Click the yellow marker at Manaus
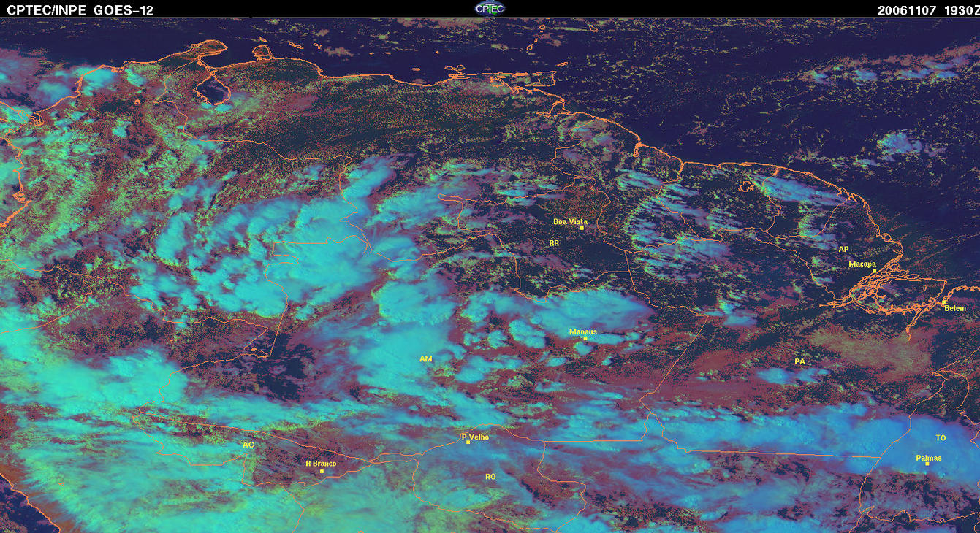 pos(585,338)
